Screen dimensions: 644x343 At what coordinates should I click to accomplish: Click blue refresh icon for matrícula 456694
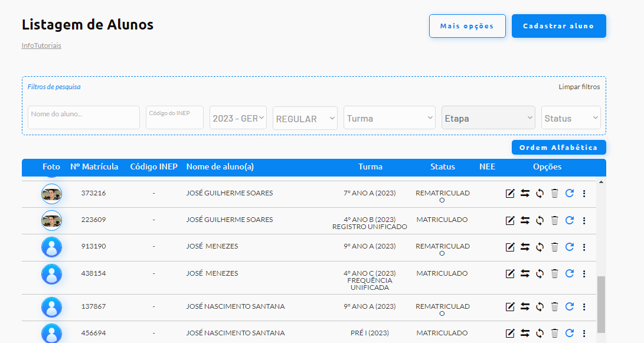(569, 333)
